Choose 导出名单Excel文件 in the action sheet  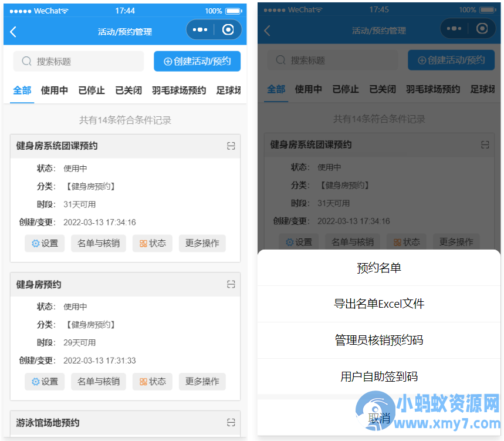click(x=379, y=304)
